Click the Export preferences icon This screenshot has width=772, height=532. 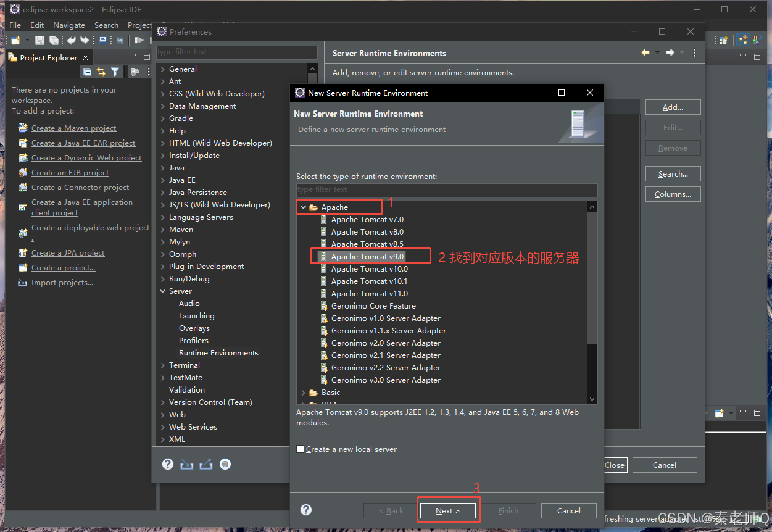coord(206,464)
